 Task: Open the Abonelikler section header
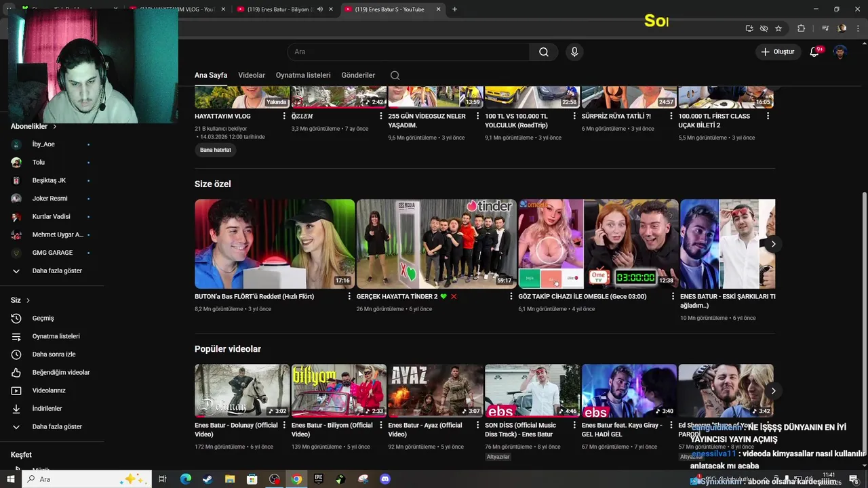pyautogui.click(x=34, y=126)
